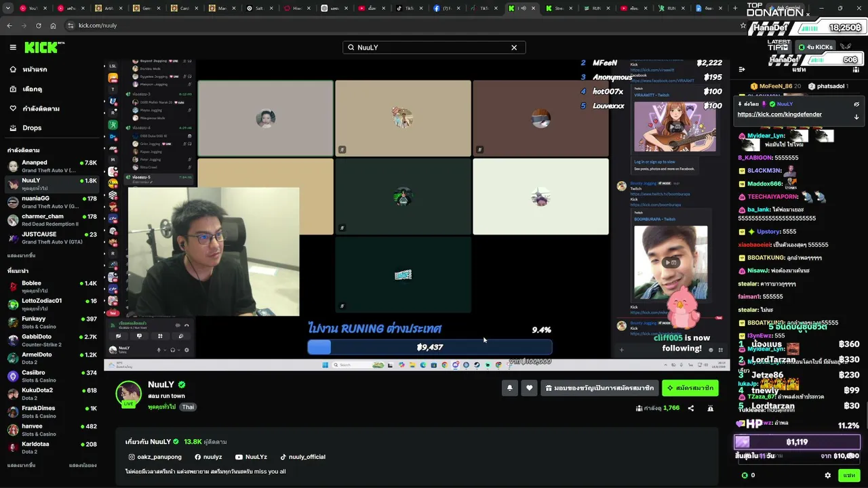
Task: Toggle notification bell for NuuLY
Action: [x=509, y=388]
